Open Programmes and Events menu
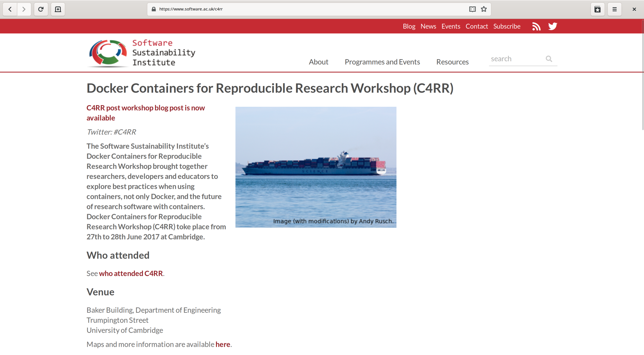Screen dimensions: 644x355 click(x=382, y=62)
